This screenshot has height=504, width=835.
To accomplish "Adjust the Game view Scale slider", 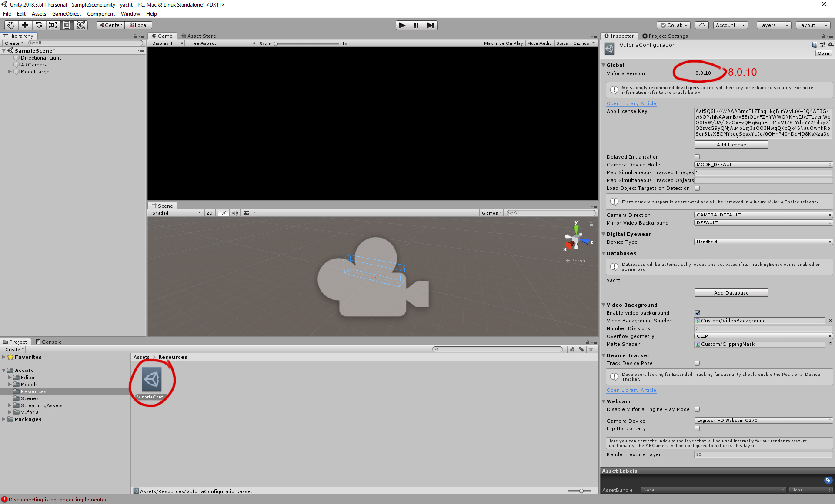I will tap(276, 43).
